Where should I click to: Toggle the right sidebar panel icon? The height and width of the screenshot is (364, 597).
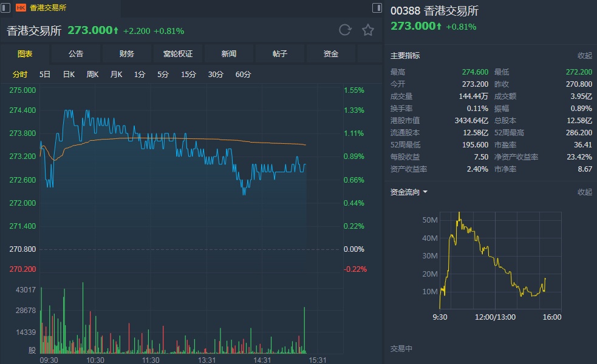377,8
